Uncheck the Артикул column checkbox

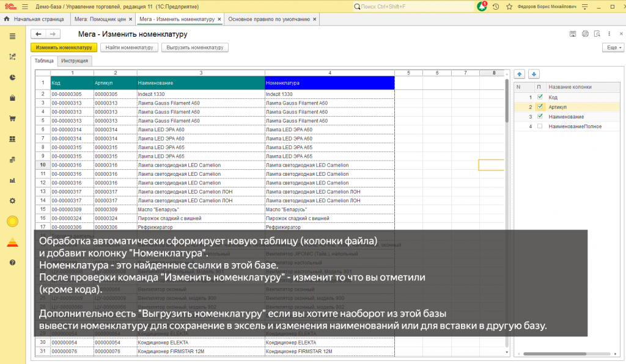[x=539, y=107]
